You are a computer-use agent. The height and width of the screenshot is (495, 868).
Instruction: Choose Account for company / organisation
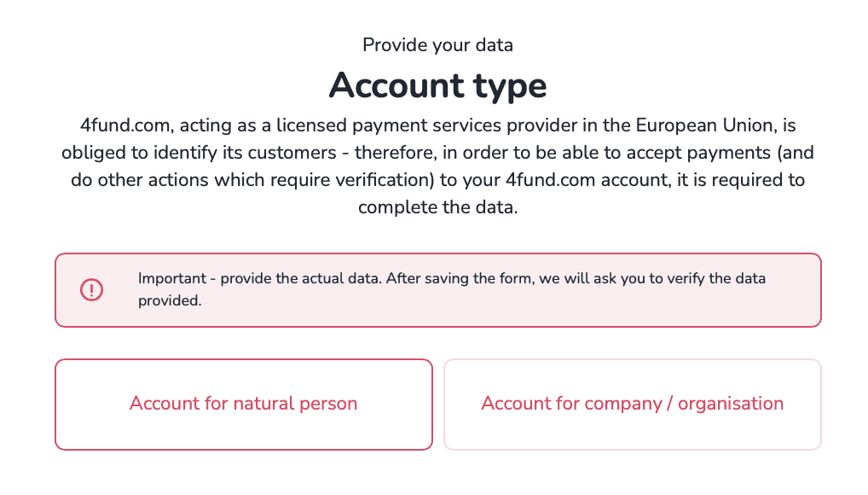pyautogui.click(x=632, y=405)
